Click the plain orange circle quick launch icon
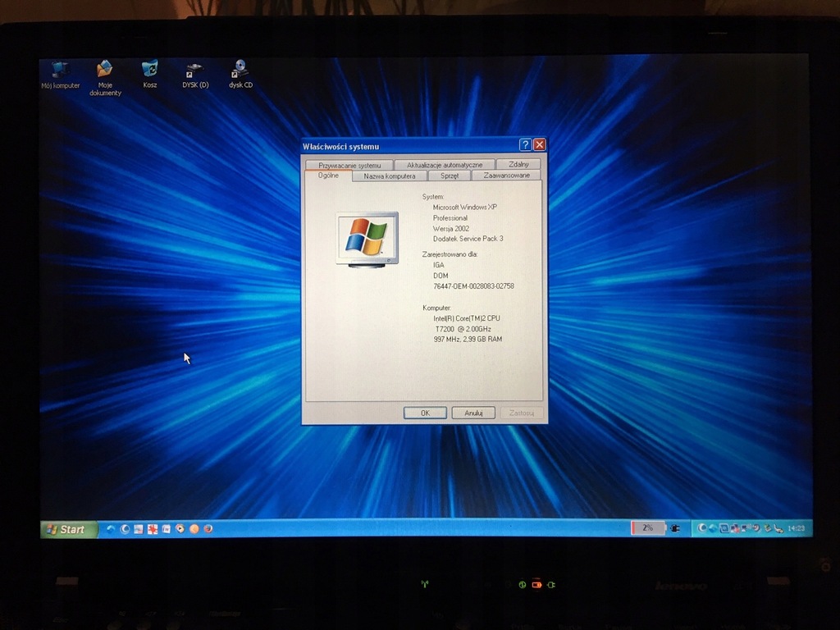 [x=194, y=529]
